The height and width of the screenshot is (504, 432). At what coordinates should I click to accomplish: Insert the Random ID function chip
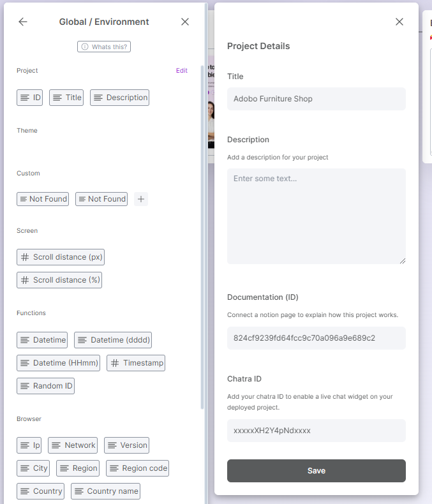(x=46, y=386)
